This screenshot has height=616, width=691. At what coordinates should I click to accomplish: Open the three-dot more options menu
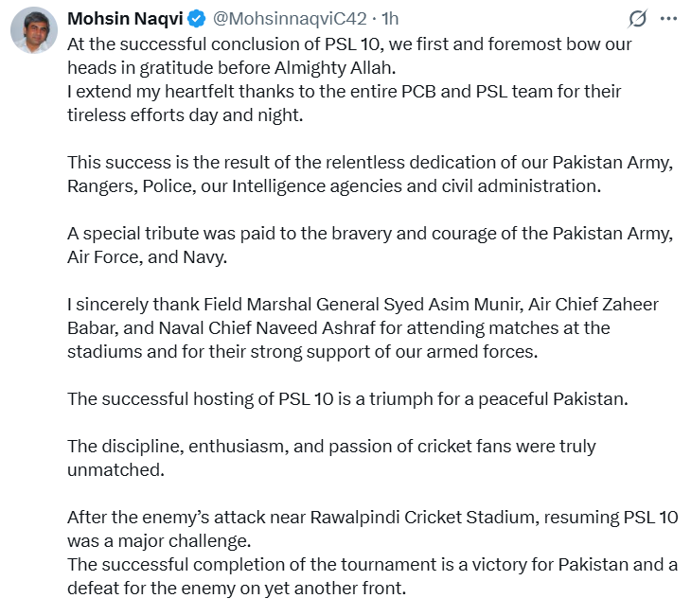668,19
